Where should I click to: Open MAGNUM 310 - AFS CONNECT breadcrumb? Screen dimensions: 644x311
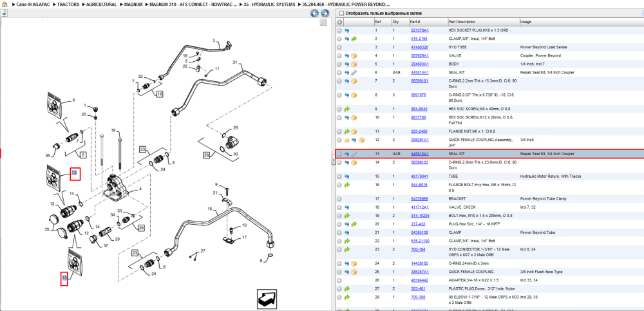click(x=193, y=4)
